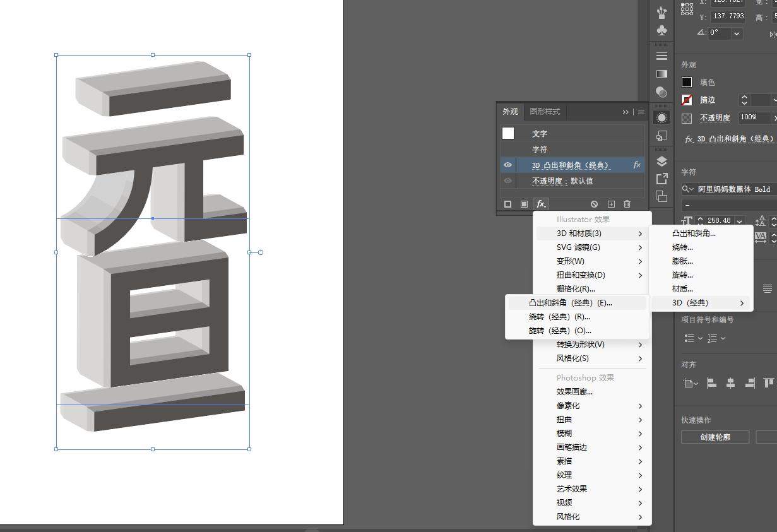
Task: Open the Graphic Styles dock icon
Action: pos(661,136)
